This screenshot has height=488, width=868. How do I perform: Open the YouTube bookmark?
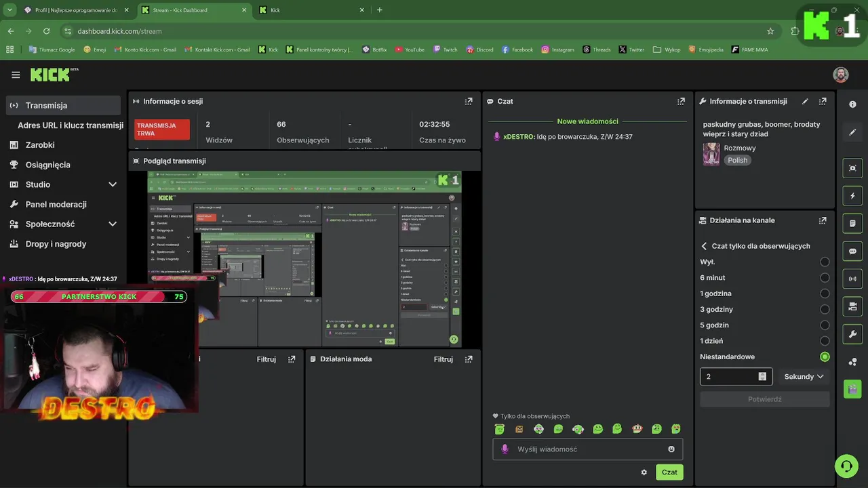(x=410, y=49)
